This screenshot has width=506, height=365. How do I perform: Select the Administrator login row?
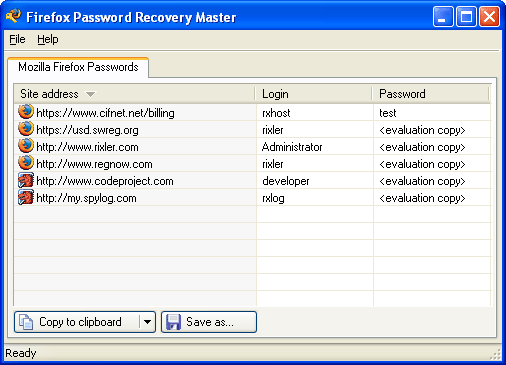[x=252, y=147]
